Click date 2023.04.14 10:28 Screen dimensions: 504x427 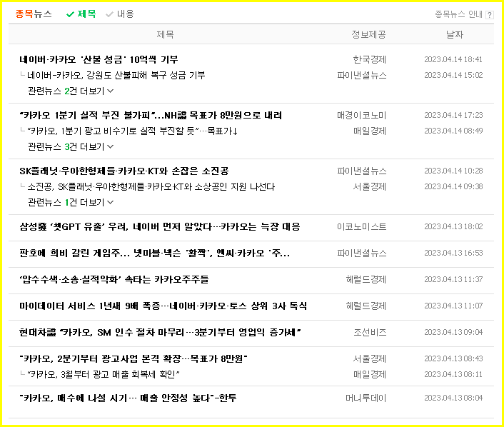[453, 171]
